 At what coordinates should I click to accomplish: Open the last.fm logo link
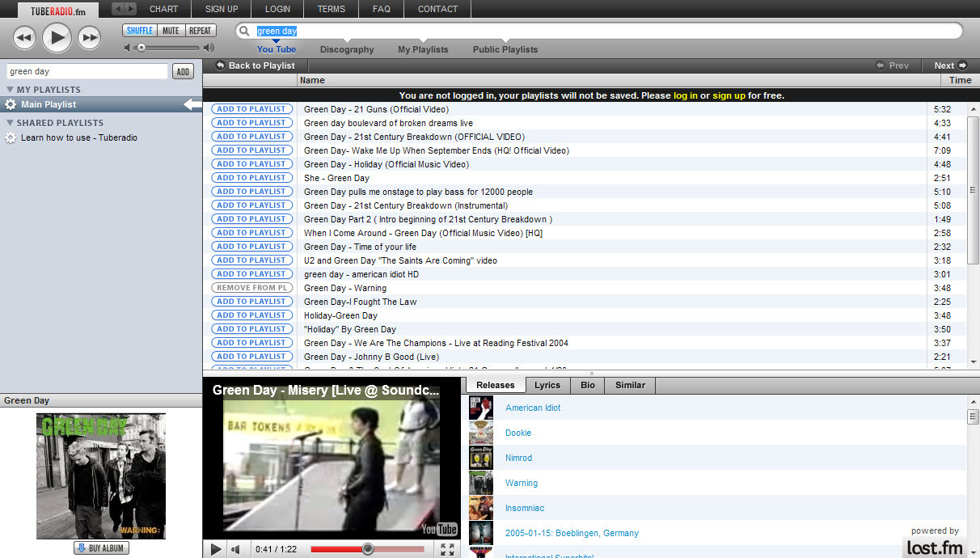[934, 547]
